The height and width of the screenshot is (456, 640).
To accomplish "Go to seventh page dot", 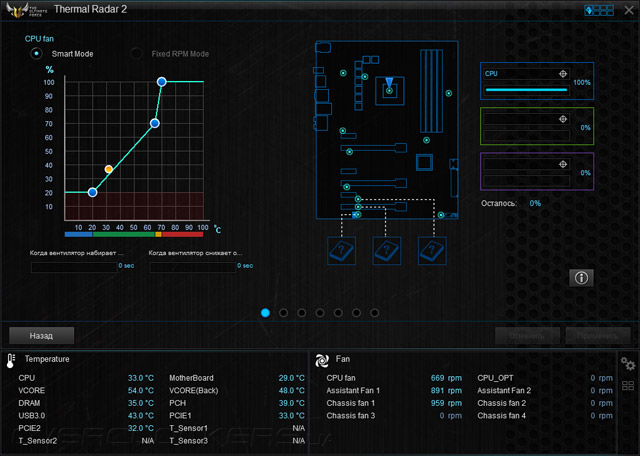I will 374,313.
